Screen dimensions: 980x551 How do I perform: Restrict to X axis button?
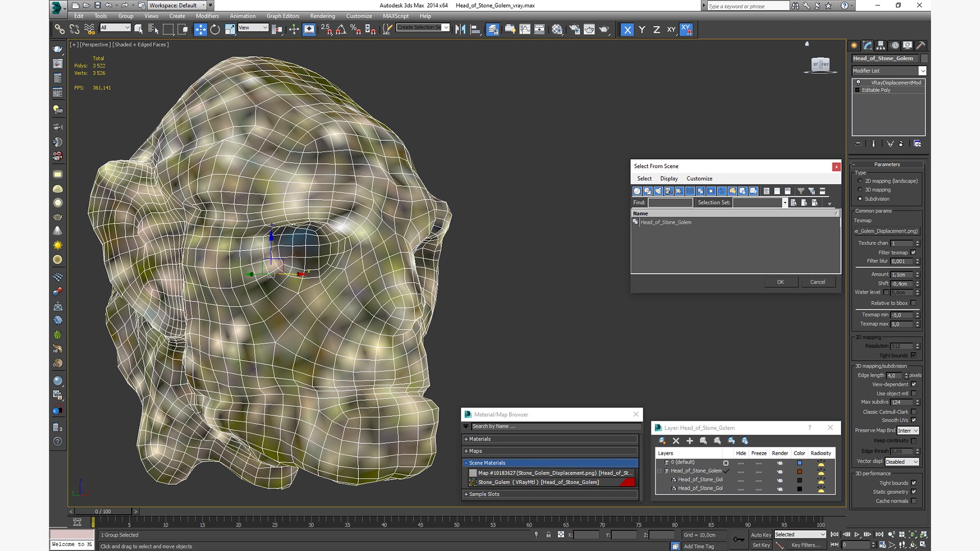pos(627,30)
